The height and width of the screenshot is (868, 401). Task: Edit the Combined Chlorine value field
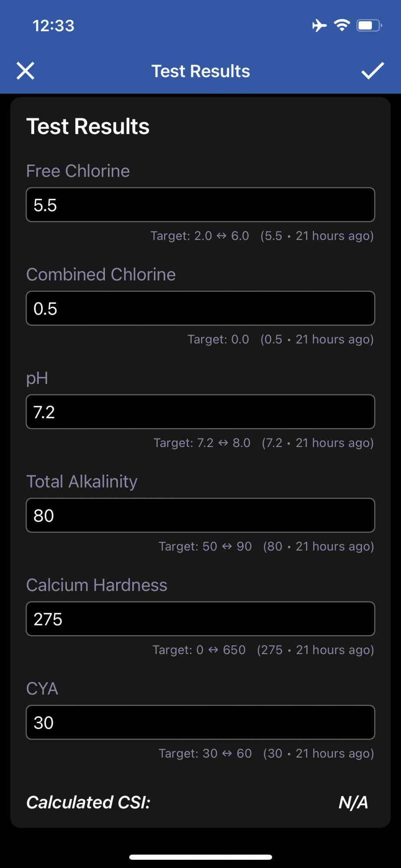(200, 308)
